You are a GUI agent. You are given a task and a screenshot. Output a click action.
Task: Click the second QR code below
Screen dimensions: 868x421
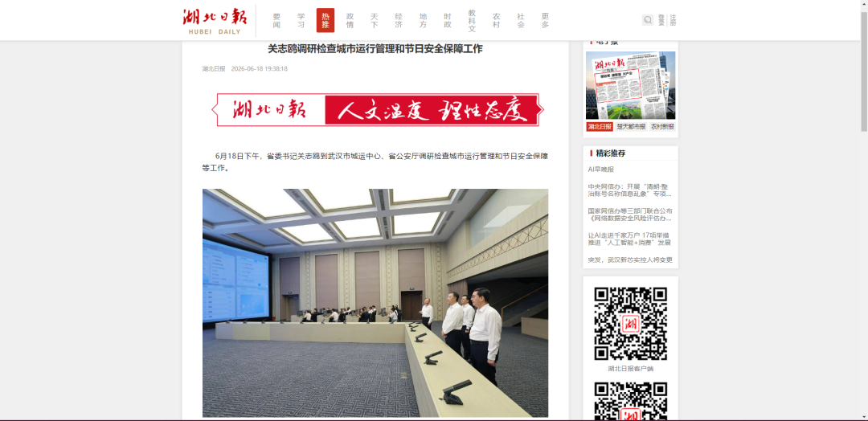point(631,401)
